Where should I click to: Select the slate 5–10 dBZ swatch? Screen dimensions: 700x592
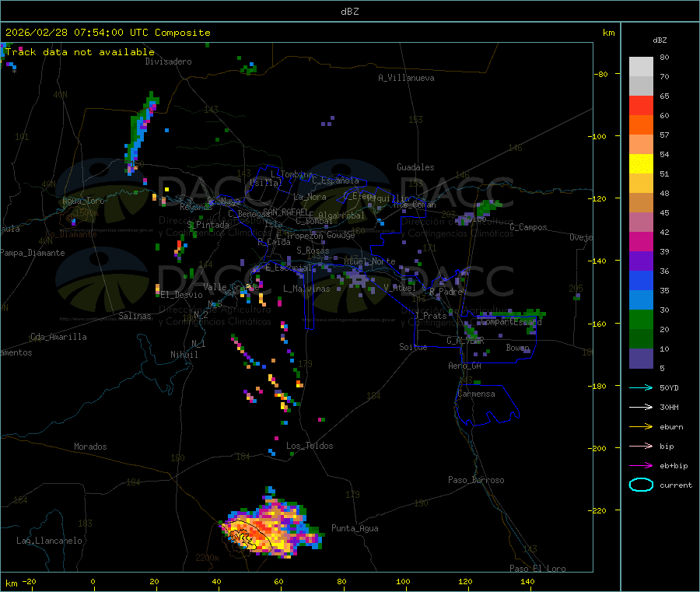(x=641, y=358)
